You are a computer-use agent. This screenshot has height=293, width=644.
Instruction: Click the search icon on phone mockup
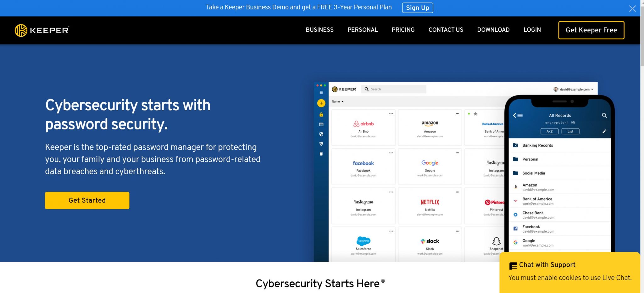tap(604, 115)
